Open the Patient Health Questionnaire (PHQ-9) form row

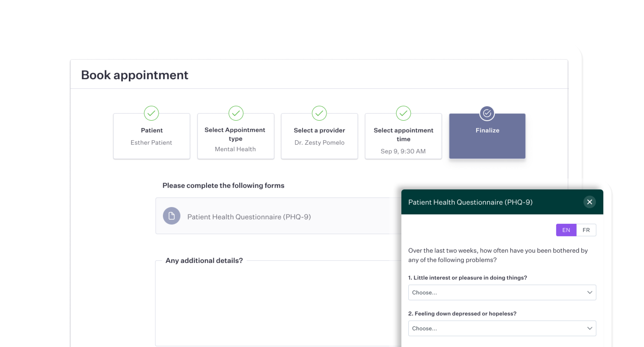(278, 216)
